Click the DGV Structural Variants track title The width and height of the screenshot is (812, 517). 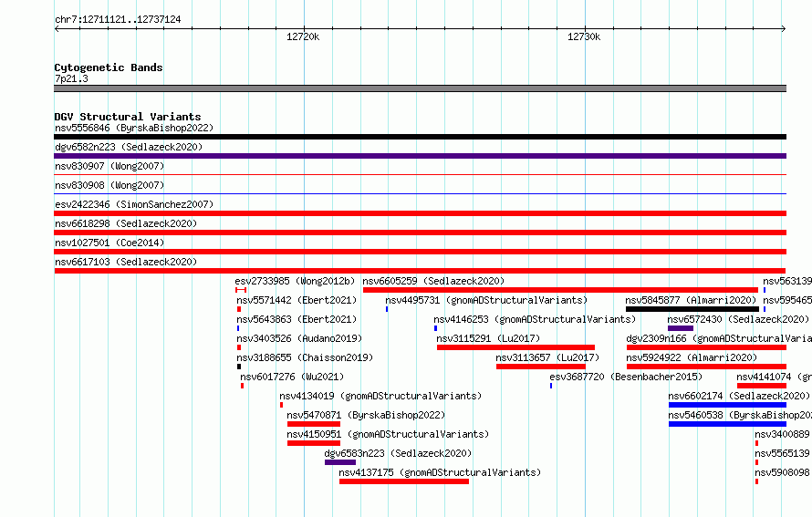(128, 117)
